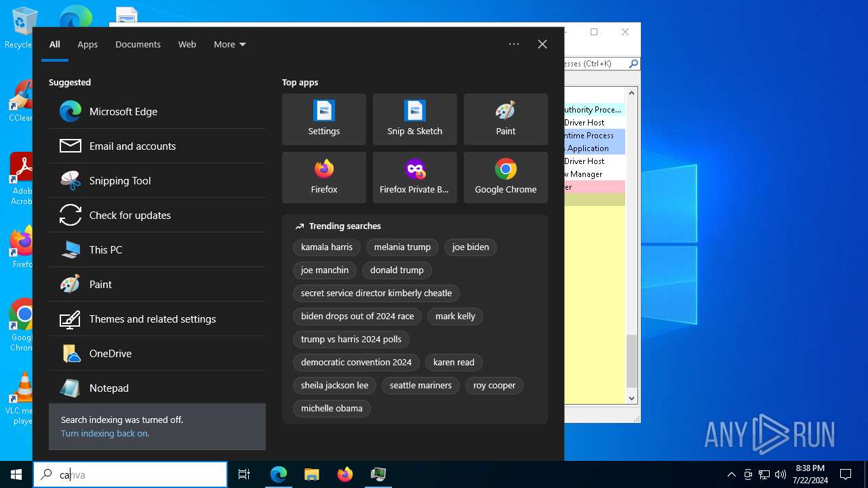Select 'Authority Proce...' process row
The height and width of the screenshot is (488, 868).
click(x=595, y=110)
